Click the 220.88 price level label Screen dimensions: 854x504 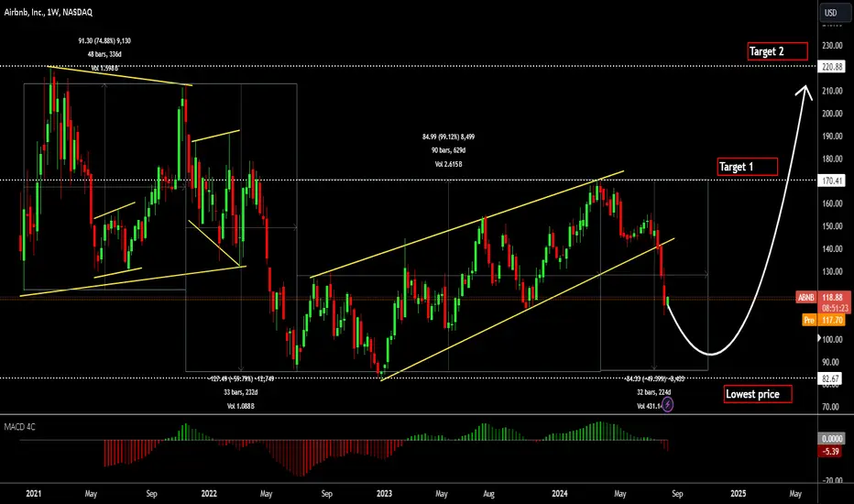point(832,67)
